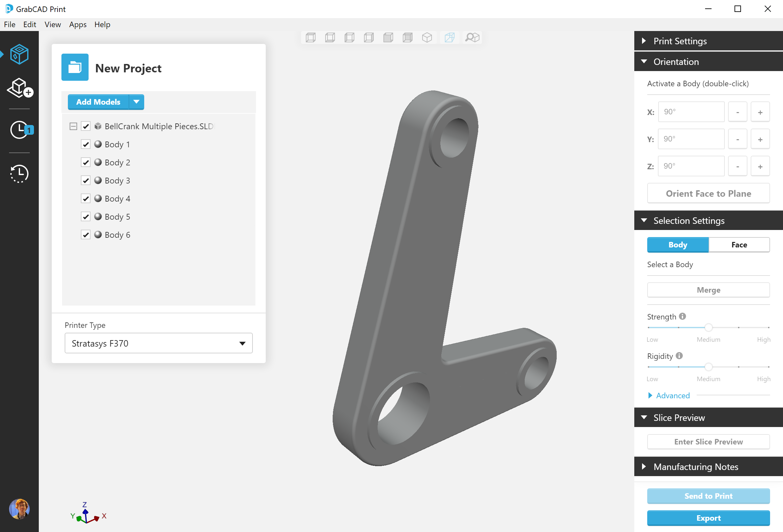Open the Tray view with plus-cube icon
The image size is (783, 532).
19,88
